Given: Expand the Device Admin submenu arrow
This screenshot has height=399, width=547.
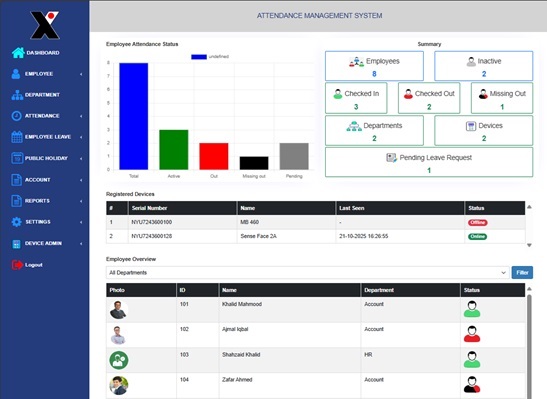Looking at the screenshot, I should click(81, 243).
